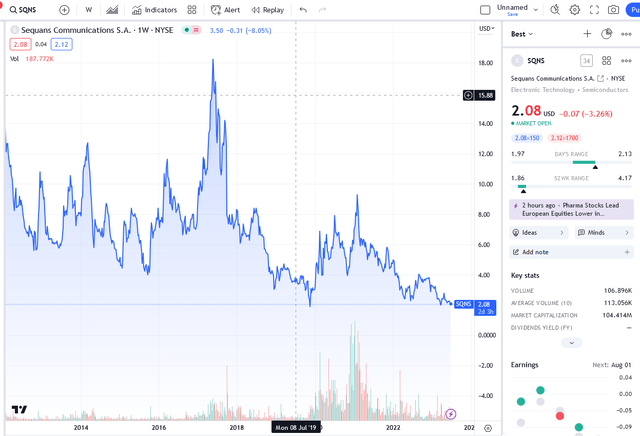The height and width of the screenshot is (436, 640).
Task: Open the Best watchlist dropdown
Action: coord(522,34)
